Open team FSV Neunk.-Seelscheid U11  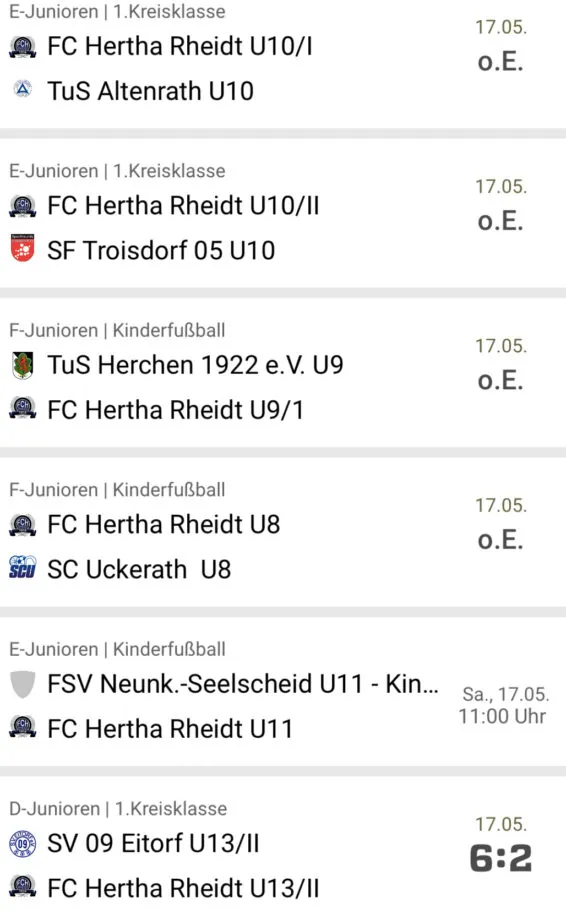242,684
